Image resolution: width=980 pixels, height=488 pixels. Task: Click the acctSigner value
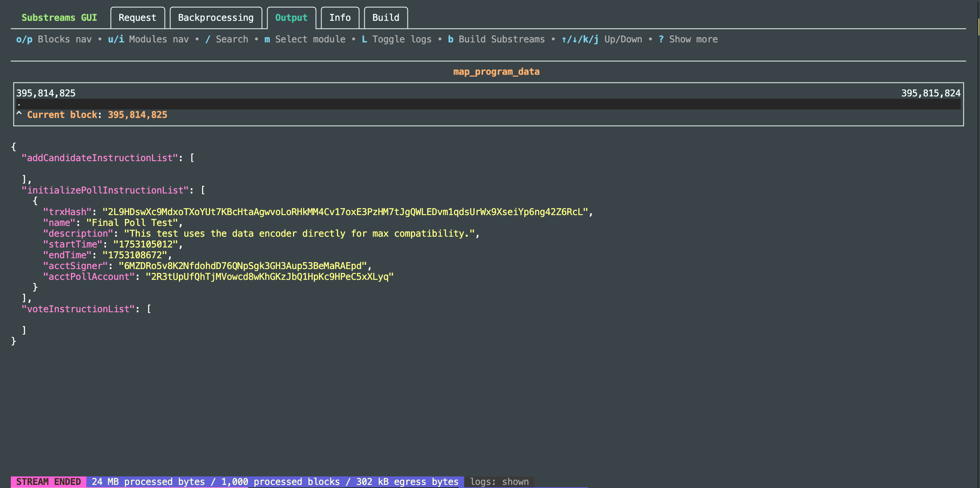click(243, 266)
